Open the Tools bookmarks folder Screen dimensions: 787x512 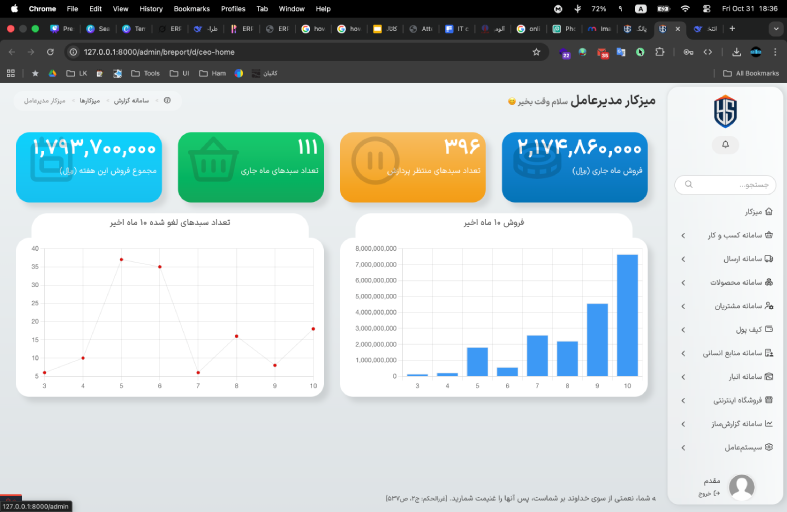[145, 73]
